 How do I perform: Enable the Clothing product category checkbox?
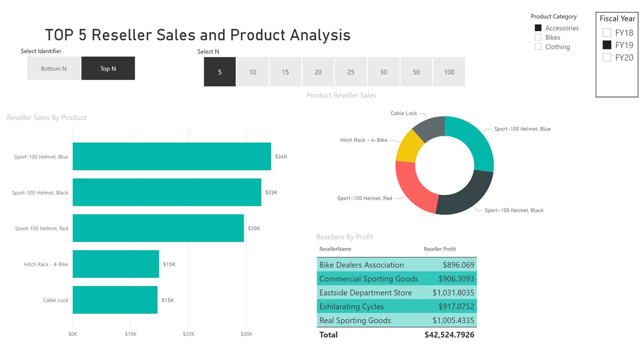(538, 47)
